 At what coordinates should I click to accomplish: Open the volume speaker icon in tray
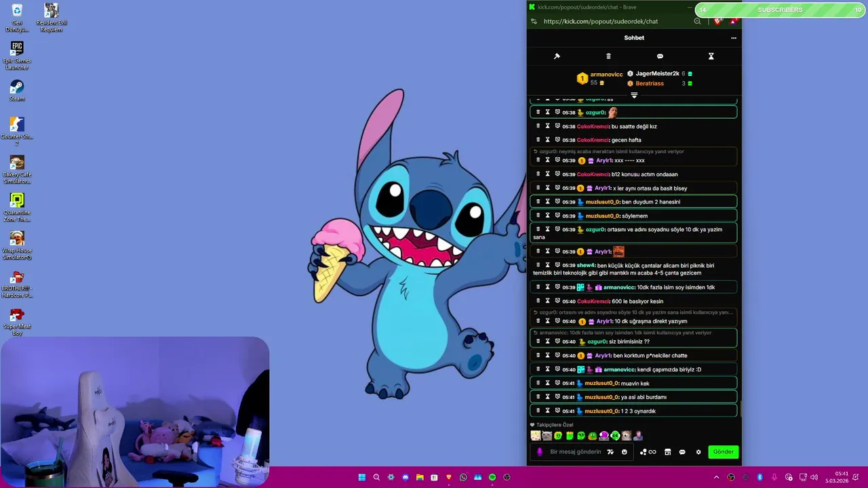click(814, 477)
